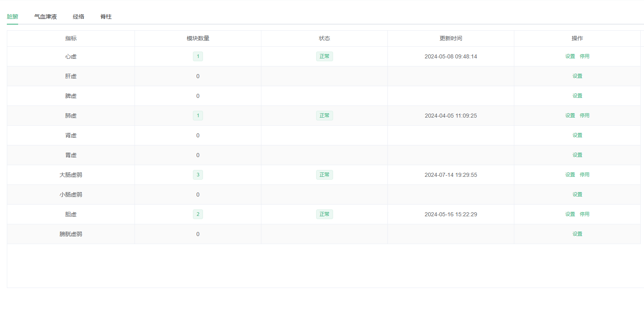Screen dimensions: 644x321
Task: Open 设置 for 膀胱虚弱 indicator
Action: 577,234
